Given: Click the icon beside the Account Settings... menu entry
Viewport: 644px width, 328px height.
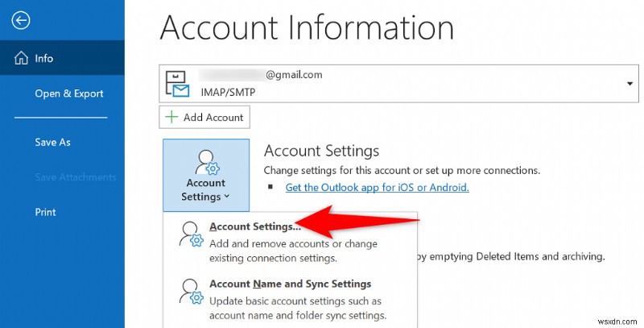Looking at the screenshot, I should click(x=192, y=235).
